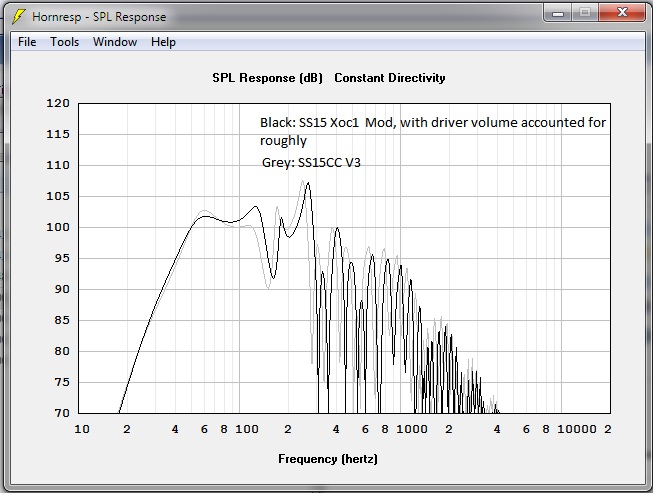Click the 'Grey: SS15CC V3' annotation text
653x493 pixels.
[x=311, y=162]
